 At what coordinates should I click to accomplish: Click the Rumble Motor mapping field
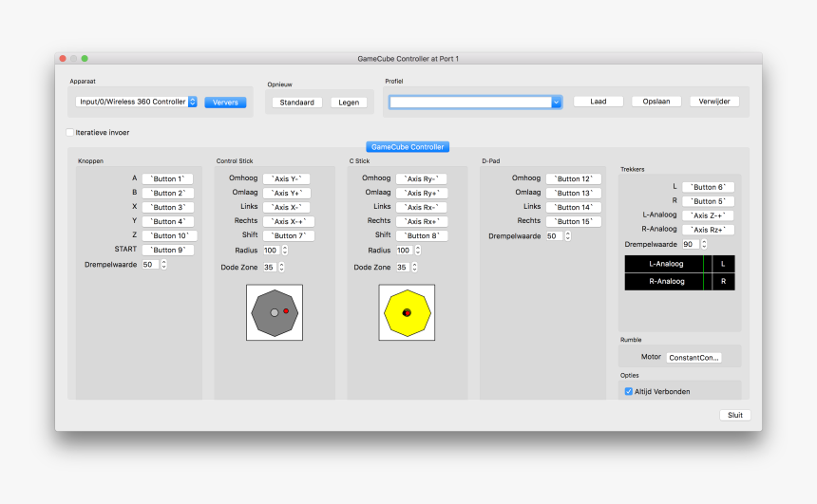click(x=694, y=358)
